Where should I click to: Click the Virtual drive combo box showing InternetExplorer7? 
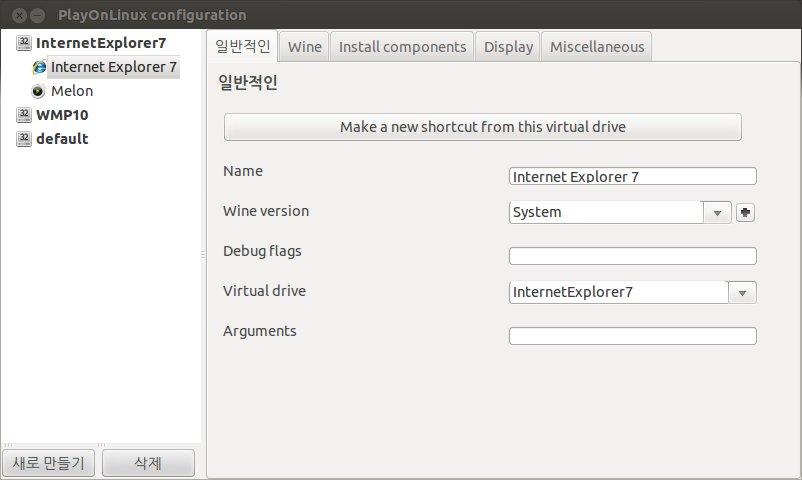633,292
